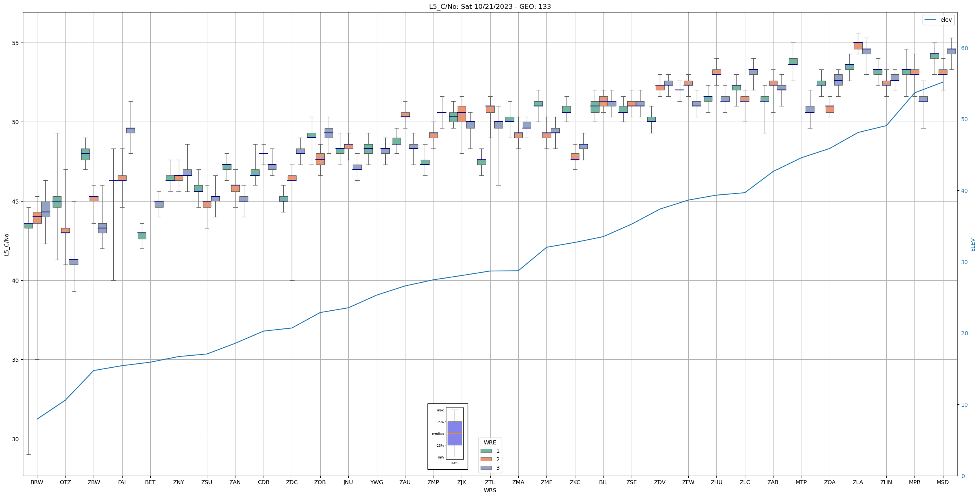
Task: Click the ZKC x-axis label
Action: pyautogui.click(x=575, y=482)
